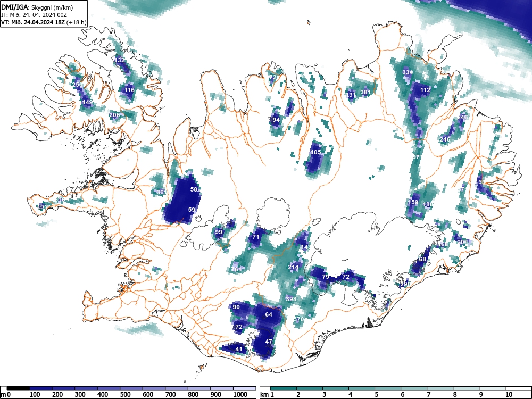Click the visibility value 208 on the map
Screen dimensions: 532x399
(x=462, y=242)
